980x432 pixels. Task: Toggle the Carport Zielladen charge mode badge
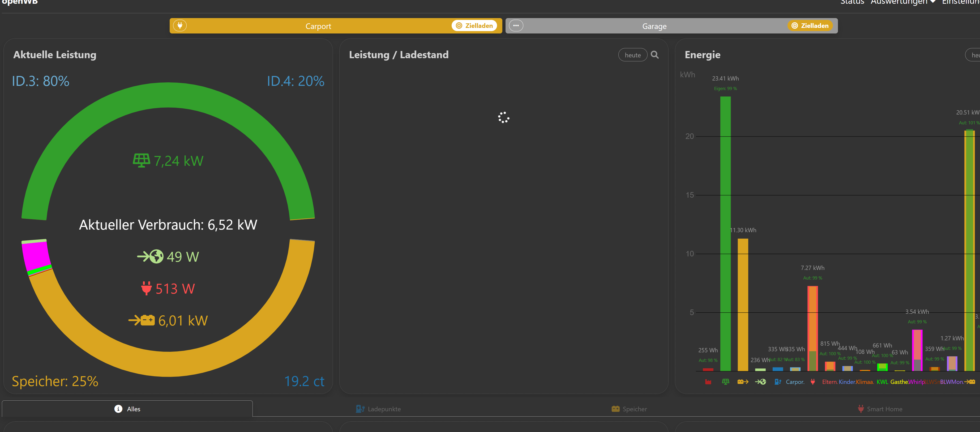pos(474,26)
